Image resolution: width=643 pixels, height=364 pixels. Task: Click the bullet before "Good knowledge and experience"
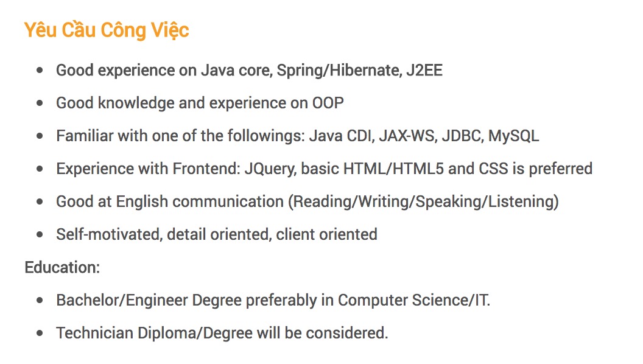coord(40,103)
